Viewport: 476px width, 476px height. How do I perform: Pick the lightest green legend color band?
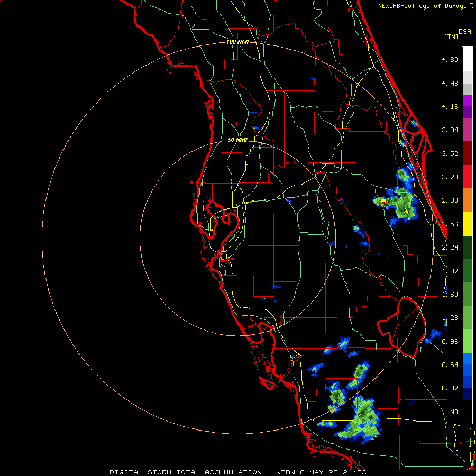tap(467, 341)
